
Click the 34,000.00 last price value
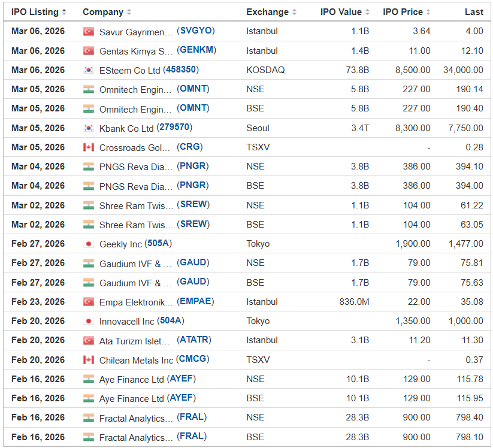[x=463, y=70]
